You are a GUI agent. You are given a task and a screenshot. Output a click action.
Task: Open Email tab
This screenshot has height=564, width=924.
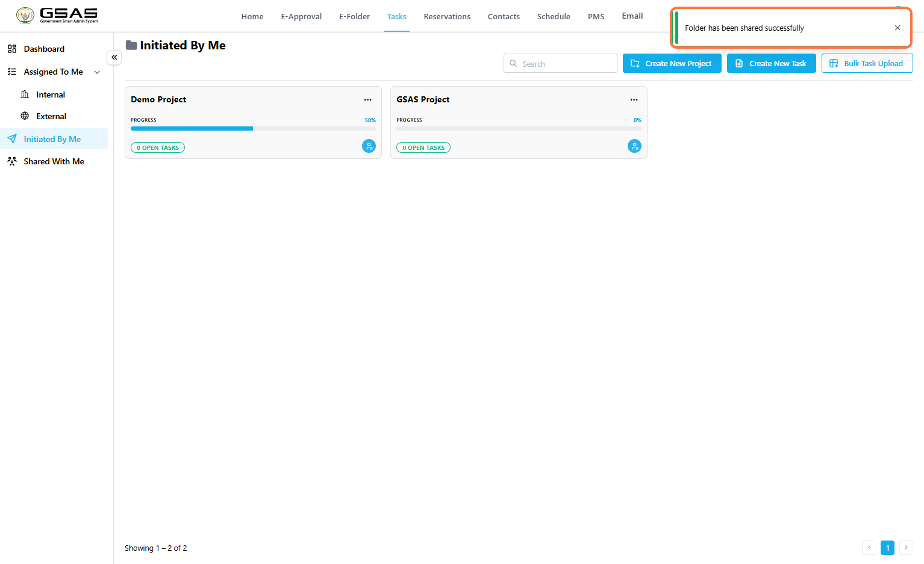pos(632,16)
